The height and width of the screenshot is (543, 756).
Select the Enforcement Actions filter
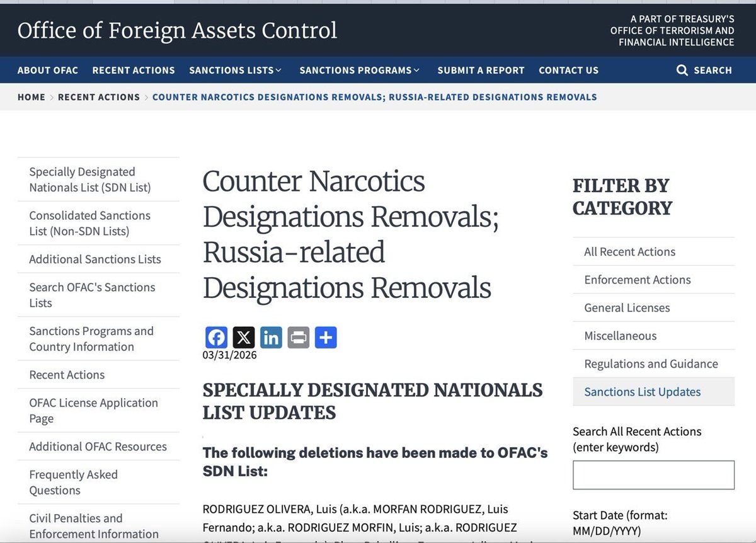point(638,280)
